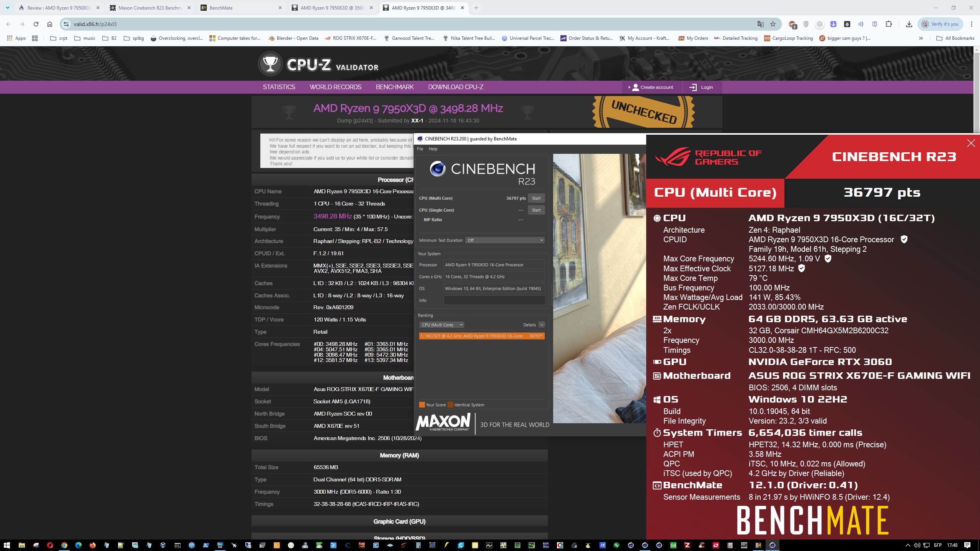980x551 pixels.
Task: Click the verified shield next to CPUID processor name
Action: (x=904, y=240)
